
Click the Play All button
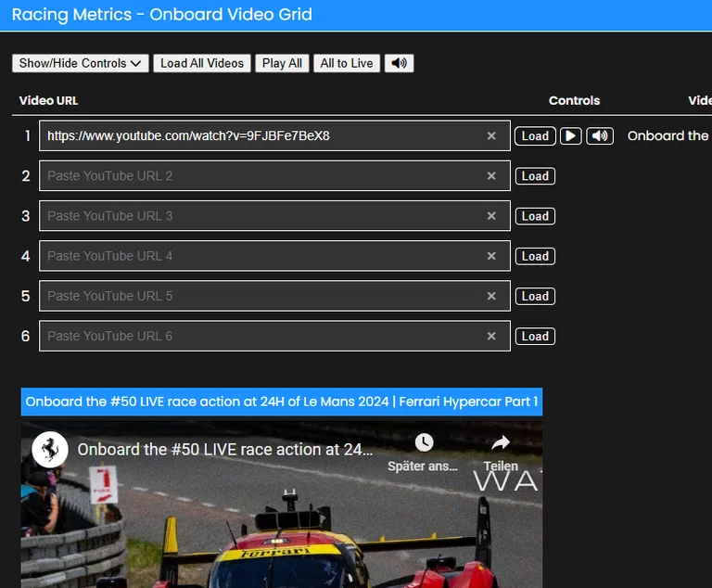(x=282, y=63)
